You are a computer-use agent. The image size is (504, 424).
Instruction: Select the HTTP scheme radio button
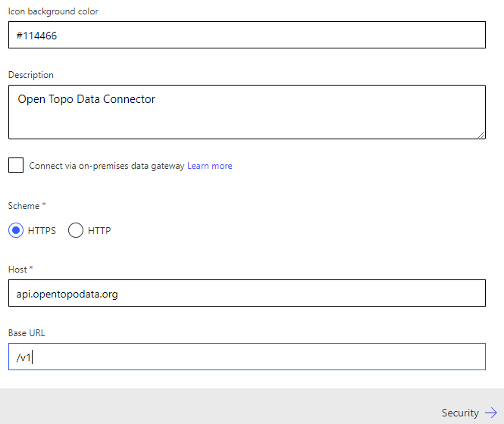pos(76,230)
